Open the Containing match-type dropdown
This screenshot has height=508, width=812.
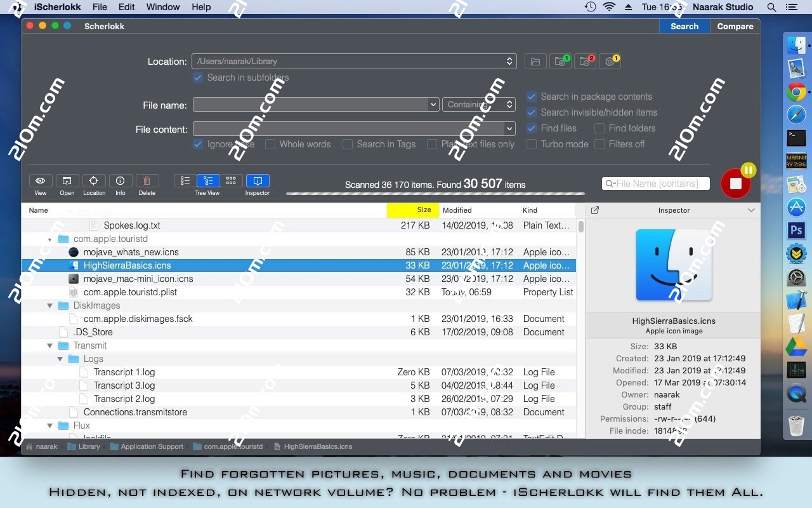478,104
